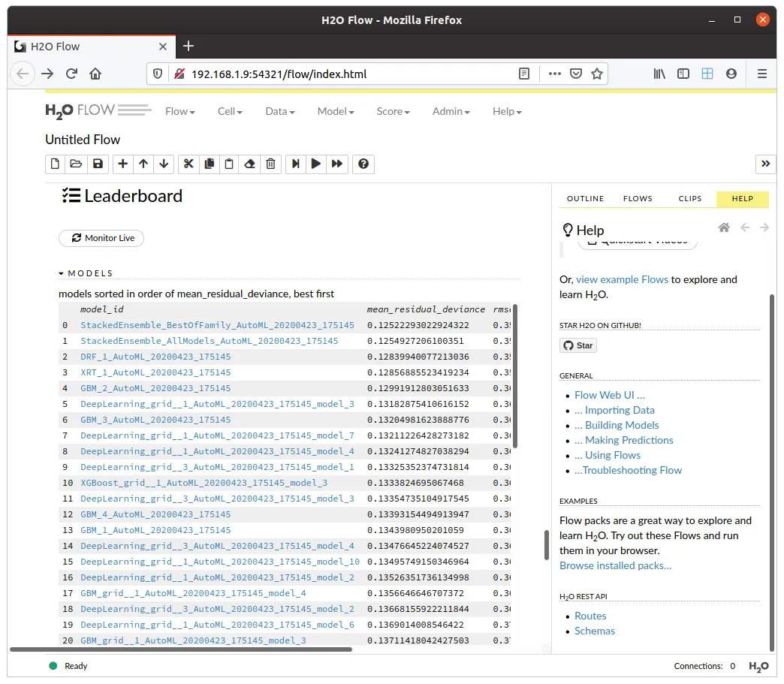The height and width of the screenshot is (684, 784).
Task: Open the Model dropdown menu
Action: click(x=335, y=111)
